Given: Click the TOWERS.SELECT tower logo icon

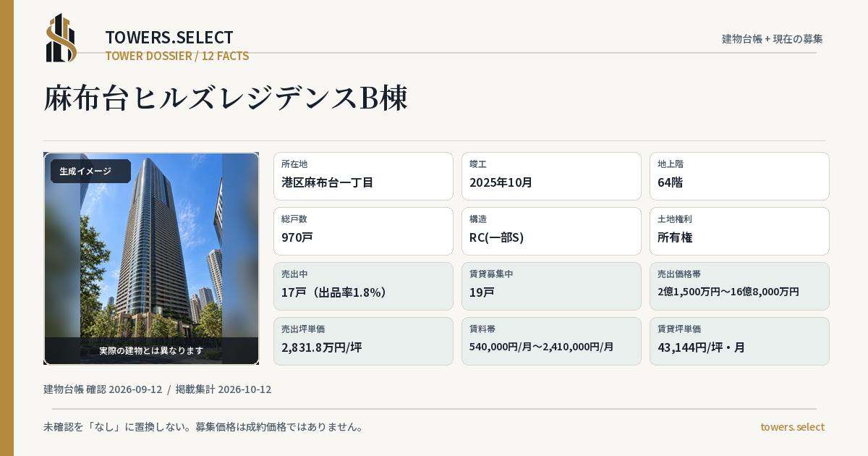Looking at the screenshot, I should tap(61, 38).
